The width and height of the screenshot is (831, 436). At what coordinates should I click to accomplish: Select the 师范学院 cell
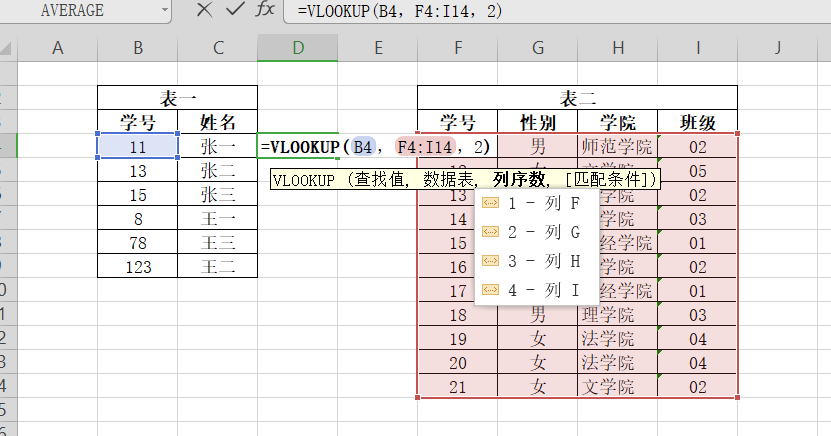pos(618,146)
